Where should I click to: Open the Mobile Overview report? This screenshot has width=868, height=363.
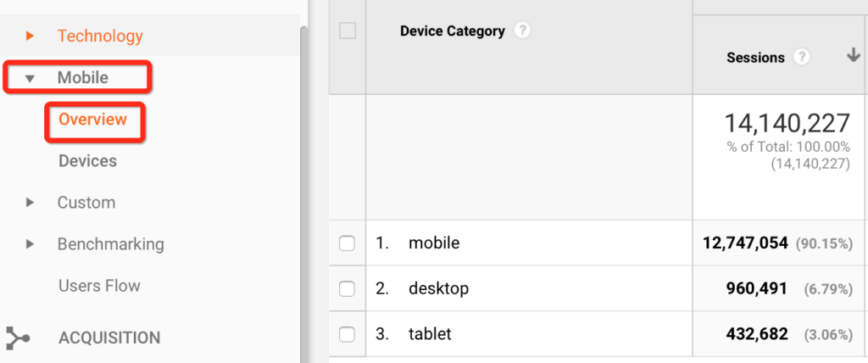(93, 119)
